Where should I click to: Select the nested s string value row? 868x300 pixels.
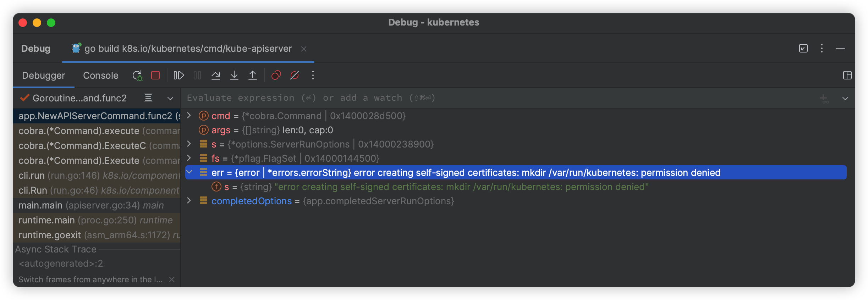coord(516,187)
